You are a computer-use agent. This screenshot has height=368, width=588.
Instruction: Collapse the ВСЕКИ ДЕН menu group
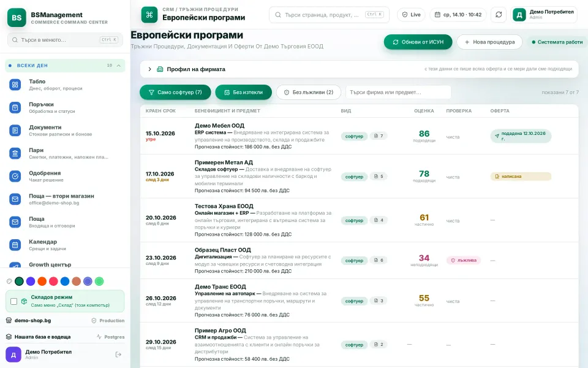click(65, 66)
